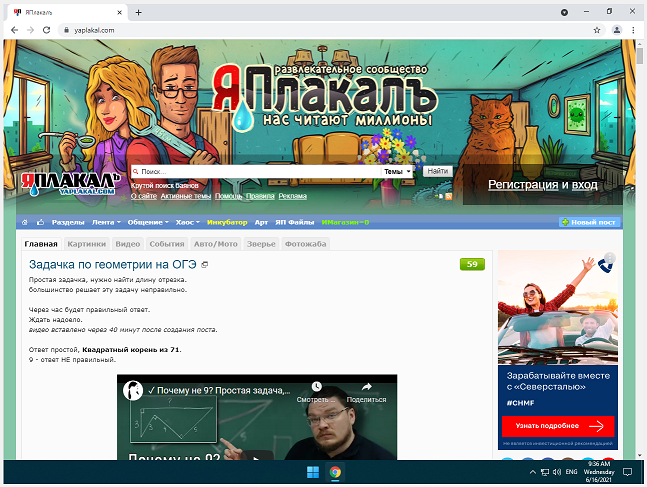Expand the Лента menu
The height and width of the screenshot is (487, 647).
pyautogui.click(x=106, y=222)
